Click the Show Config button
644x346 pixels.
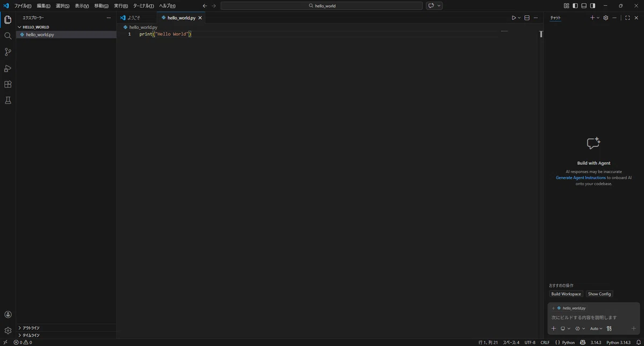coord(599,294)
